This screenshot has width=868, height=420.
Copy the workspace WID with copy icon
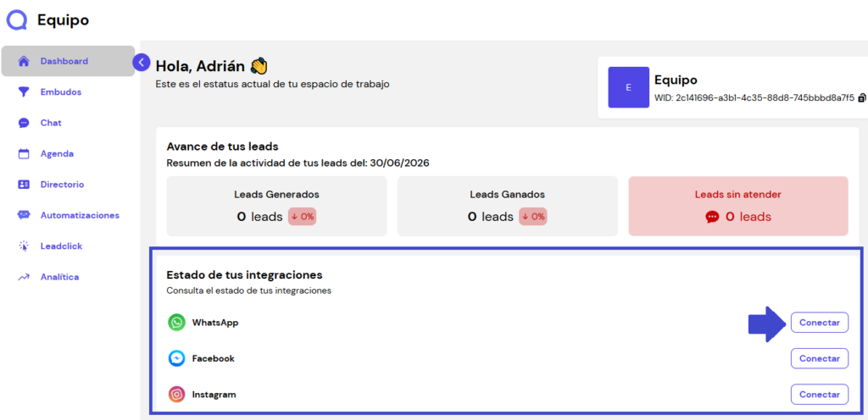point(862,98)
